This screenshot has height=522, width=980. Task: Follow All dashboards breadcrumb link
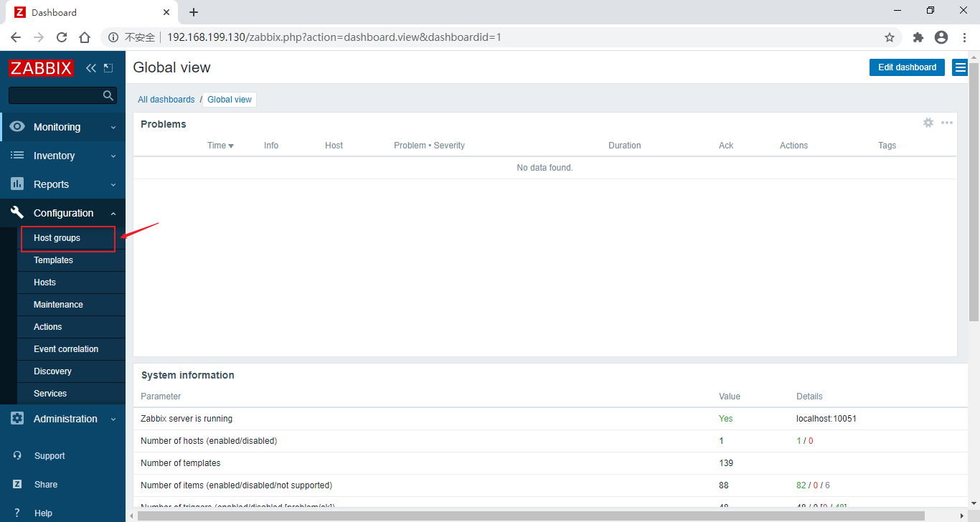click(166, 100)
